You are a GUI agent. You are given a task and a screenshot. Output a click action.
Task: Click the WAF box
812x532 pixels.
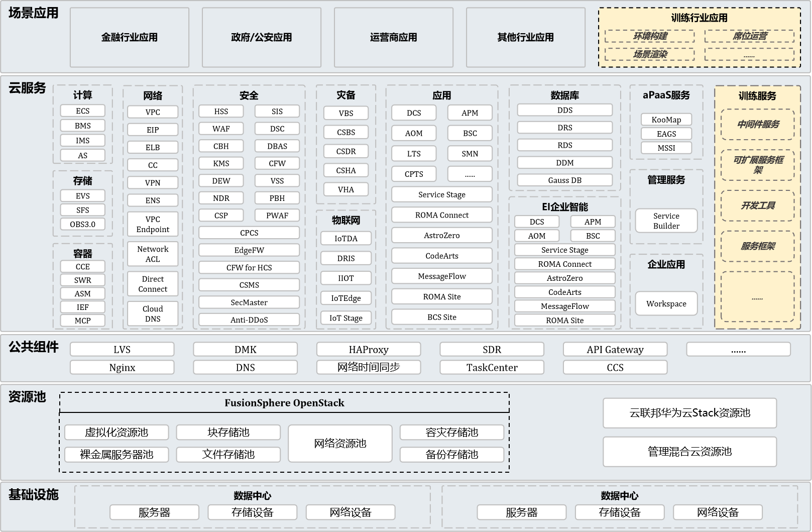pyautogui.click(x=221, y=129)
